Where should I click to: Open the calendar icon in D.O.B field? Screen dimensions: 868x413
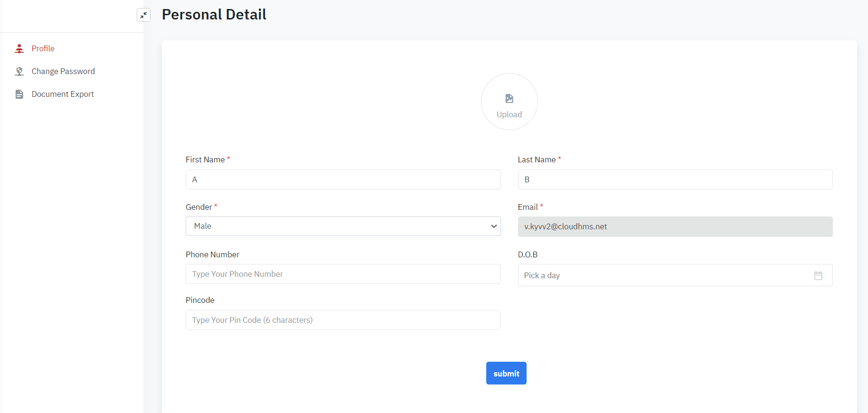point(818,275)
